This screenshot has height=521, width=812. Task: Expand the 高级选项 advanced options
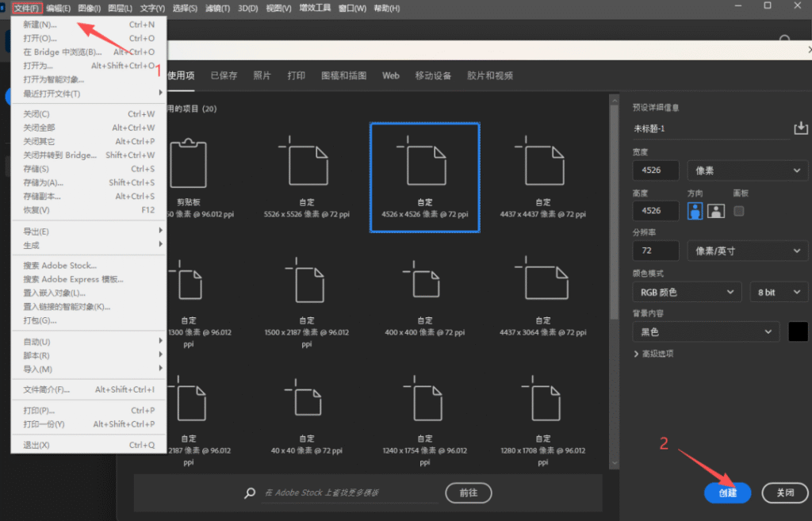[x=653, y=354]
